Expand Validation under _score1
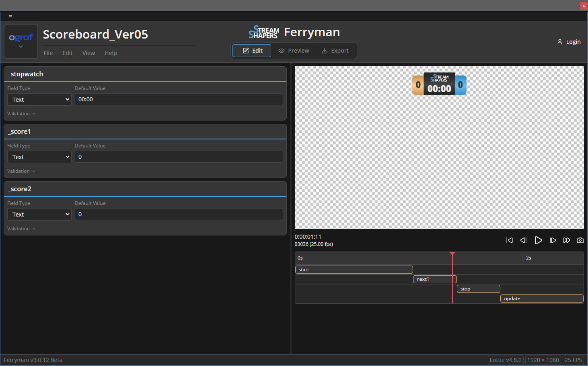This screenshot has width=588, height=366. click(21, 171)
